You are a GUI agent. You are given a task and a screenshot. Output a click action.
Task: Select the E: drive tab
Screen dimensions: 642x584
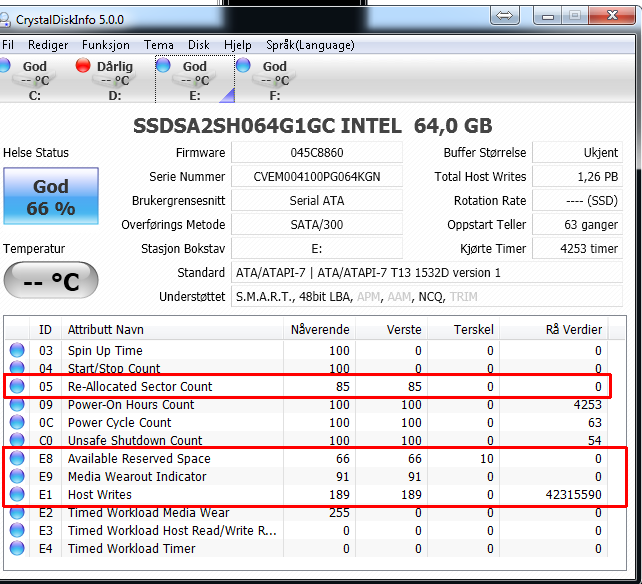(x=195, y=79)
